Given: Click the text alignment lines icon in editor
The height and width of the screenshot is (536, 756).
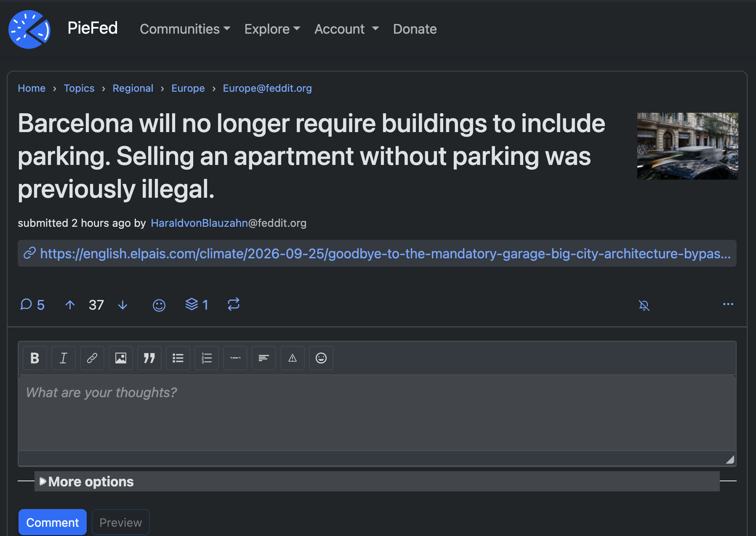Looking at the screenshot, I should pyautogui.click(x=264, y=358).
